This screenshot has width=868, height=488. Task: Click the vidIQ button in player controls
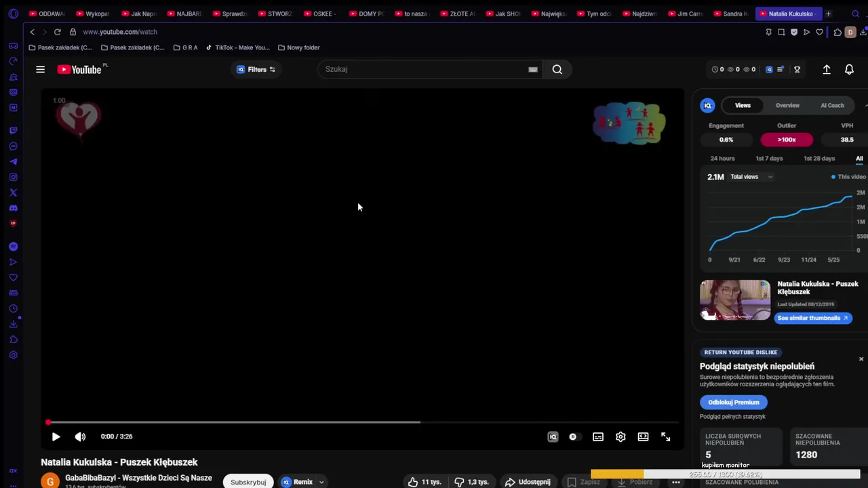pyautogui.click(x=553, y=437)
